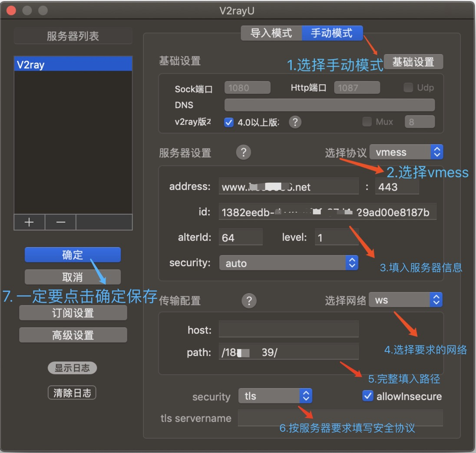Enable the Mux checkbox
Image resolution: width=476 pixels, height=453 pixels.
point(367,122)
